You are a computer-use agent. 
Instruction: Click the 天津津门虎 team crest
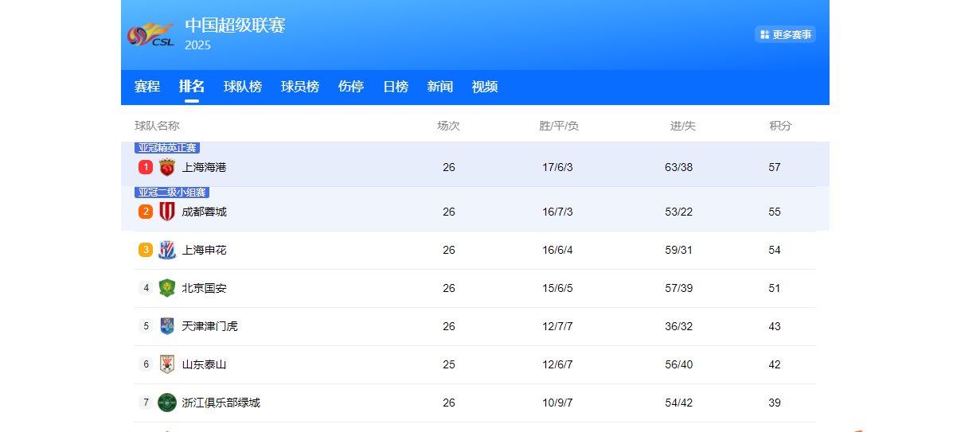[x=167, y=326]
